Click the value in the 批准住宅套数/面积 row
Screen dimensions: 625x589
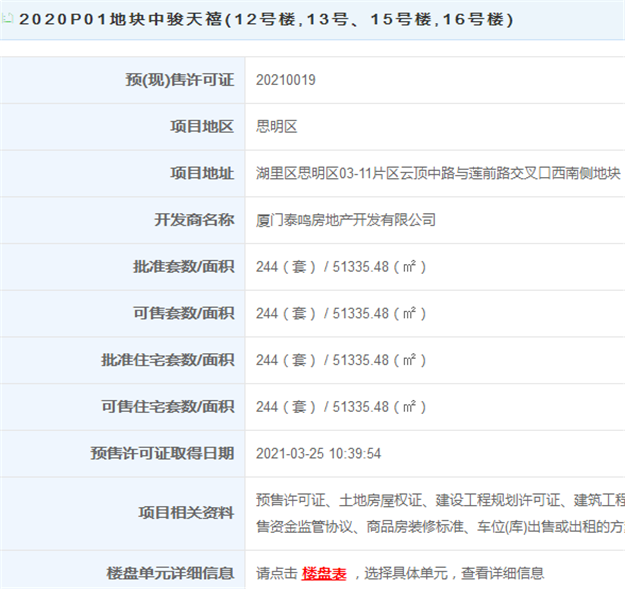click(x=341, y=360)
